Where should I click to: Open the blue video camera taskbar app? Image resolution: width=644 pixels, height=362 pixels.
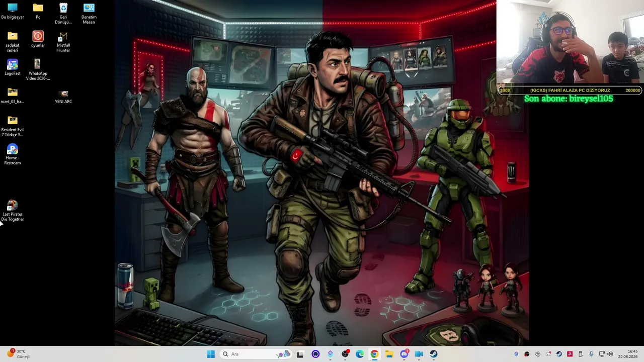click(x=419, y=354)
